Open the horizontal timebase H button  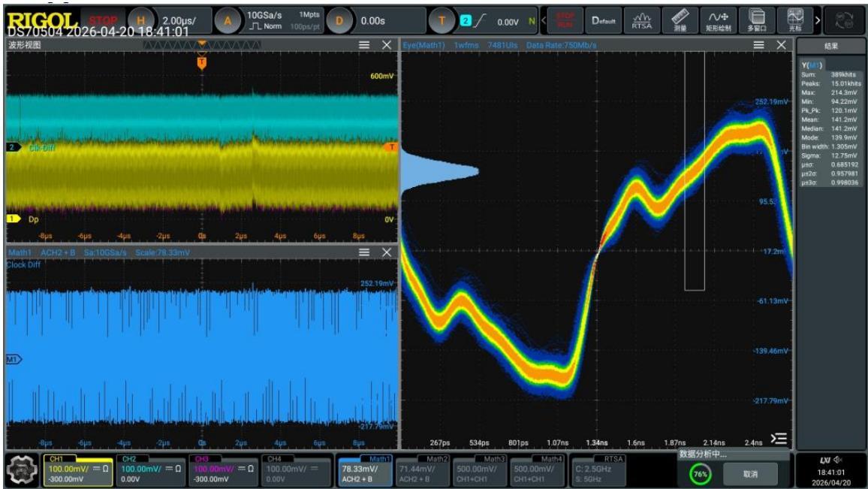click(140, 21)
